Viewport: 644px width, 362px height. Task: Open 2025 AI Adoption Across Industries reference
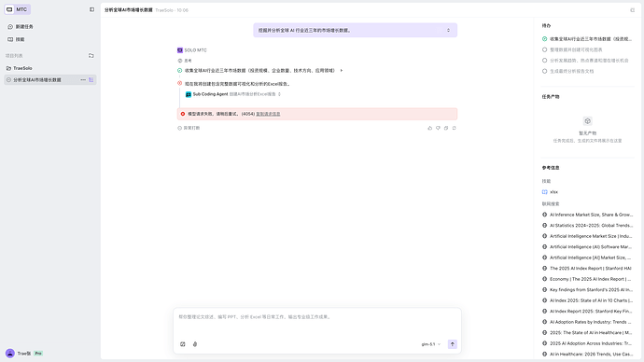pos(587,343)
